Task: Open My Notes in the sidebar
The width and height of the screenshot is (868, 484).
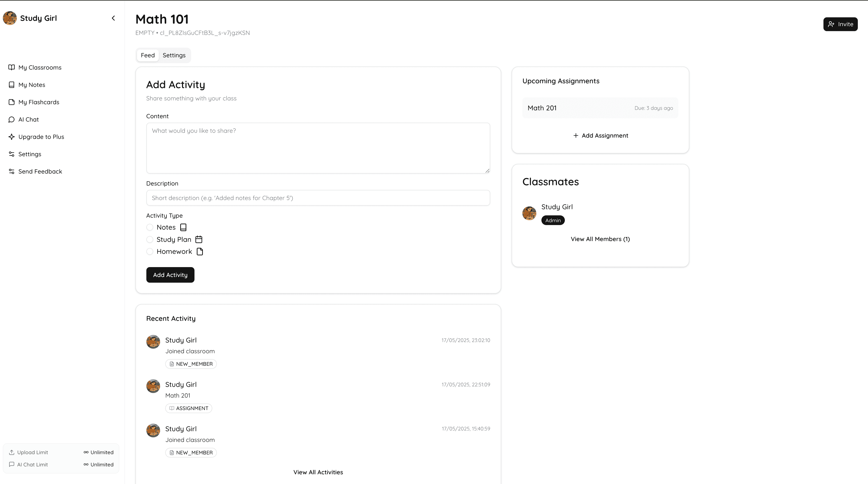Action: click(32, 85)
